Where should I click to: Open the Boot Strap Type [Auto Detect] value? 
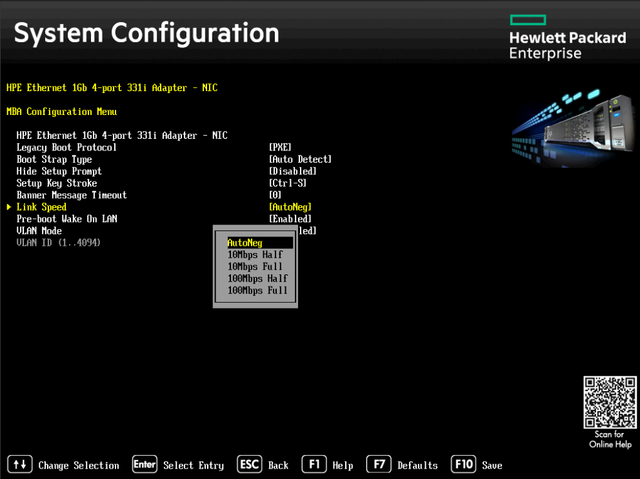300,159
